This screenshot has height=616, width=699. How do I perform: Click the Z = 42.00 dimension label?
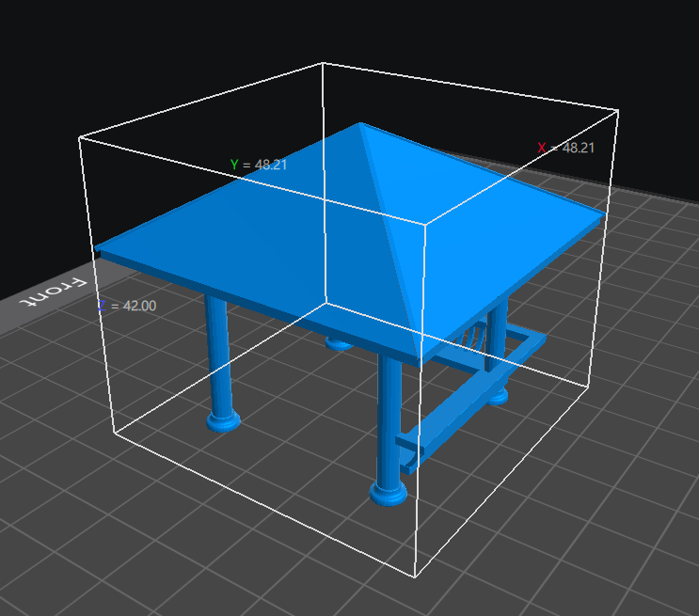[127, 306]
